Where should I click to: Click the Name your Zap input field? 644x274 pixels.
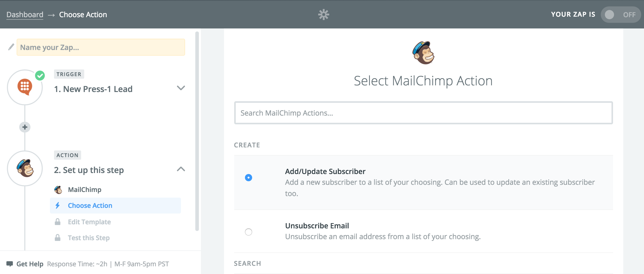(101, 47)
